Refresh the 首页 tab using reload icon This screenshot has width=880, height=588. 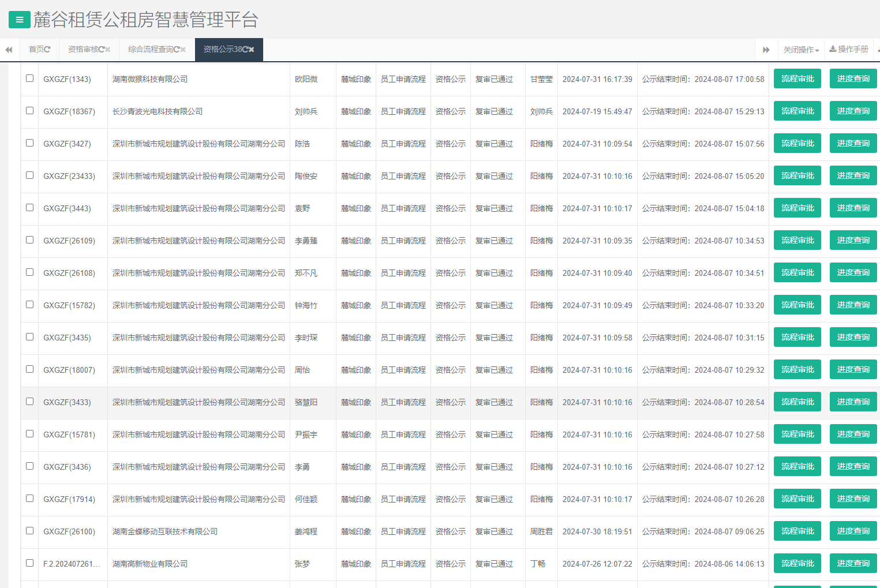[47, 50]
